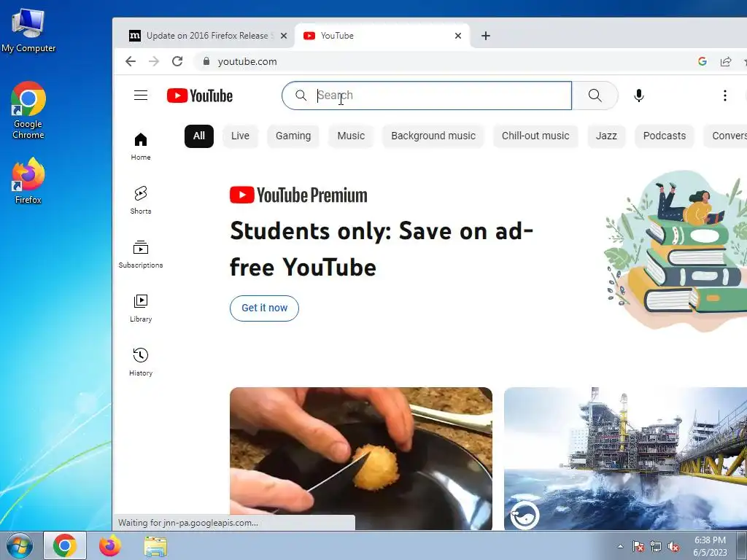Switch to the YouTube tab
This screenshot has width=747, height=560.
381,36
